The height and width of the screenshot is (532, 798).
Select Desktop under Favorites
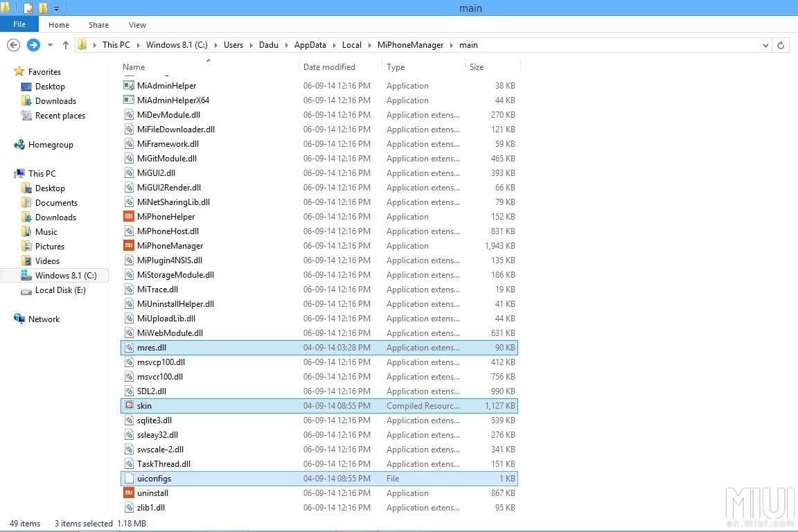click(x=50, y=87)
